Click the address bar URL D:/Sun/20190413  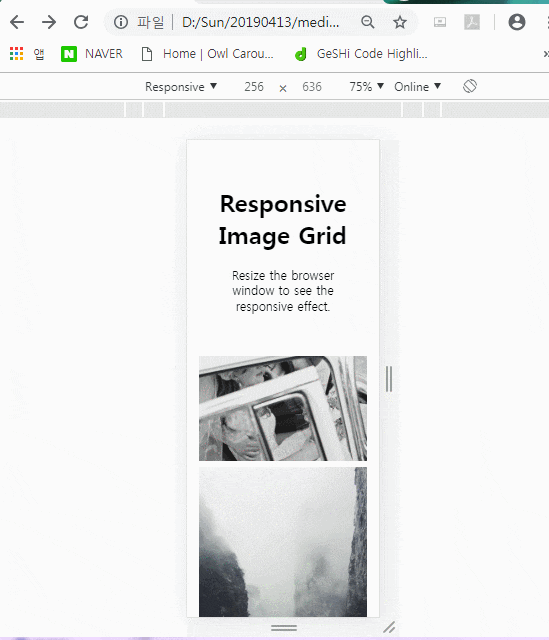260,22
